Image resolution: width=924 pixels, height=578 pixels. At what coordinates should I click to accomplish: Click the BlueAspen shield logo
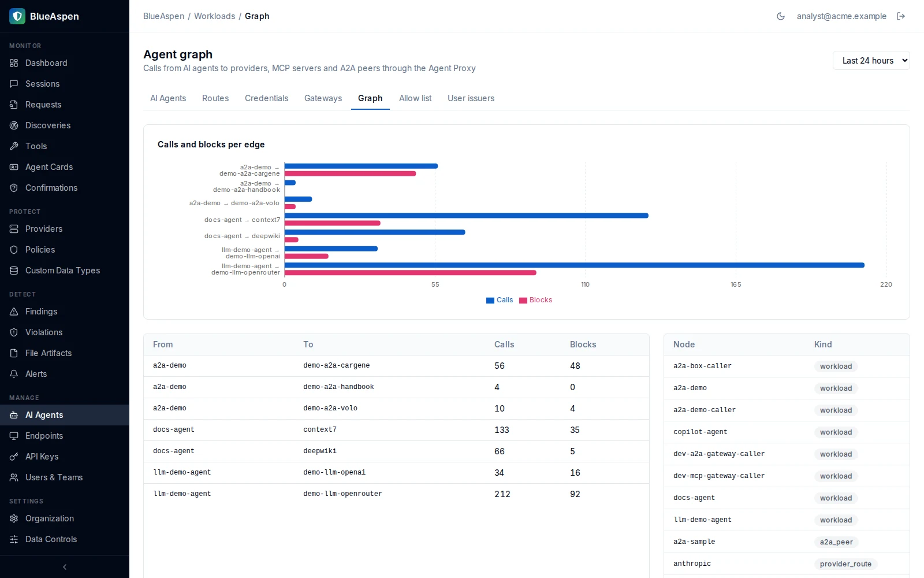coord(17,16)
